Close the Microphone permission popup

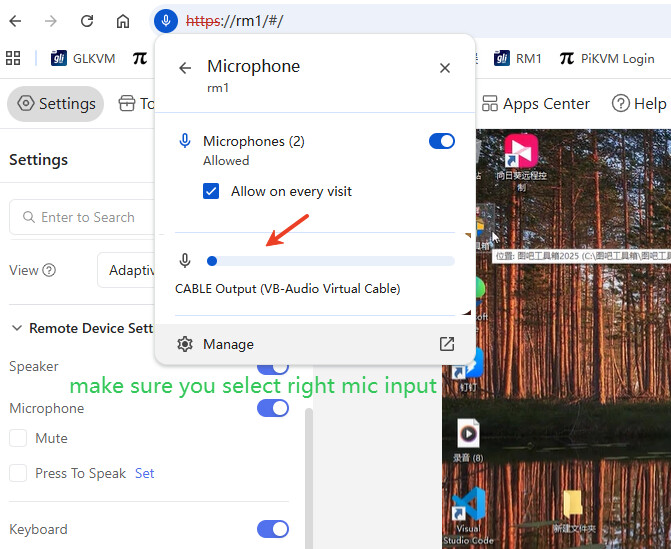pos(445,68)
